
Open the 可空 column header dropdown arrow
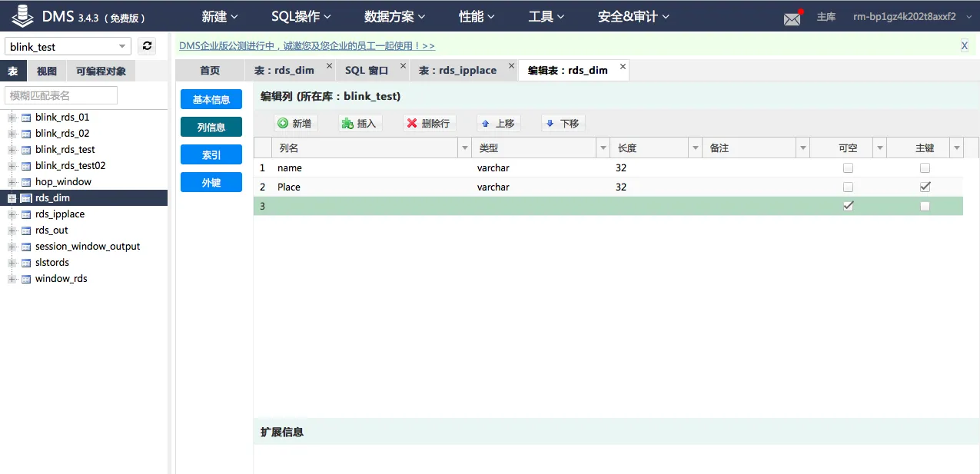click(x=879, y=148)
